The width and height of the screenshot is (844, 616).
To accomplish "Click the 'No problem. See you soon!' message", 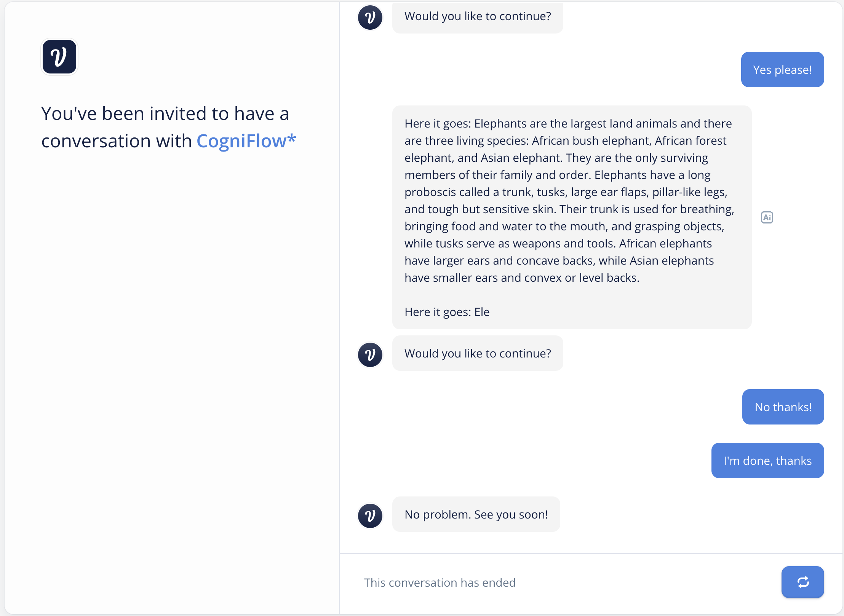I will (476, 514).
